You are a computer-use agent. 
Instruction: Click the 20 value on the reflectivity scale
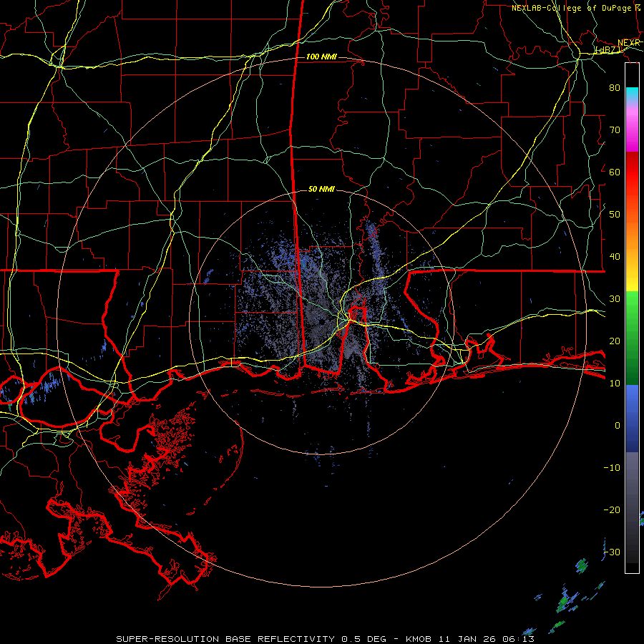point(615,341)
